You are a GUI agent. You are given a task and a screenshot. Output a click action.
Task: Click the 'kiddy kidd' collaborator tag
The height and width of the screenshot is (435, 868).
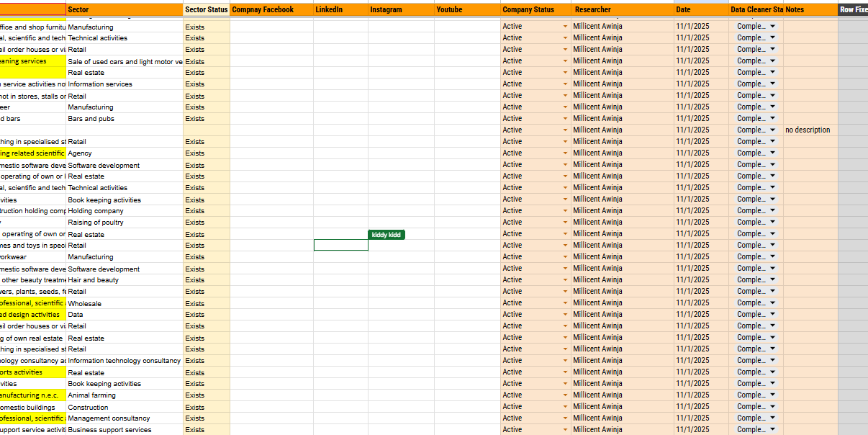click(386, 235)
